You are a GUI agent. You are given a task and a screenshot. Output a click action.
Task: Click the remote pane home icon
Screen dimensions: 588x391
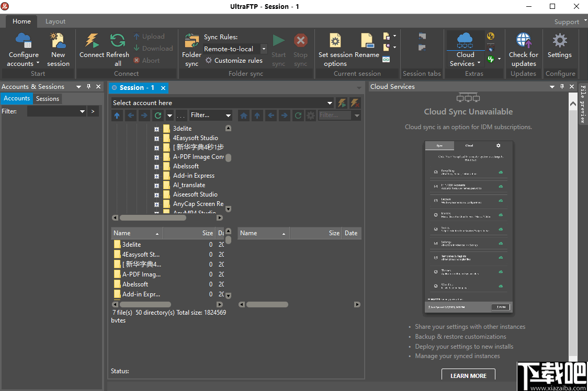pos(244,116)
